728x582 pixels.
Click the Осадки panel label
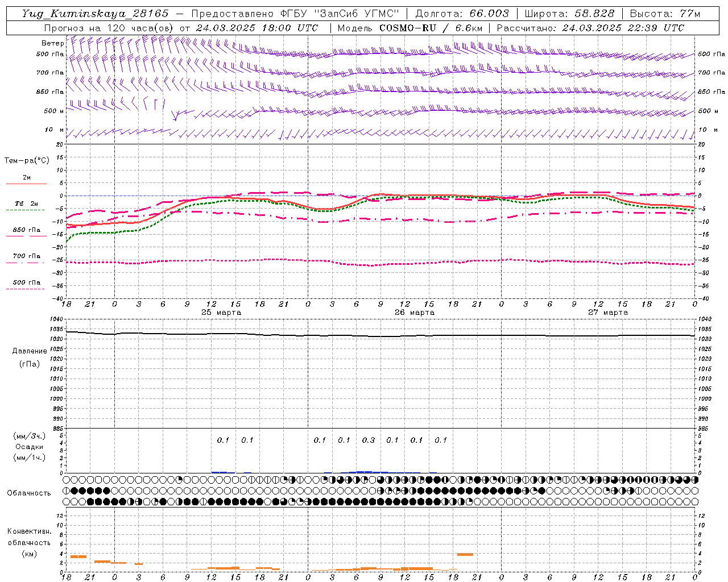30,447
